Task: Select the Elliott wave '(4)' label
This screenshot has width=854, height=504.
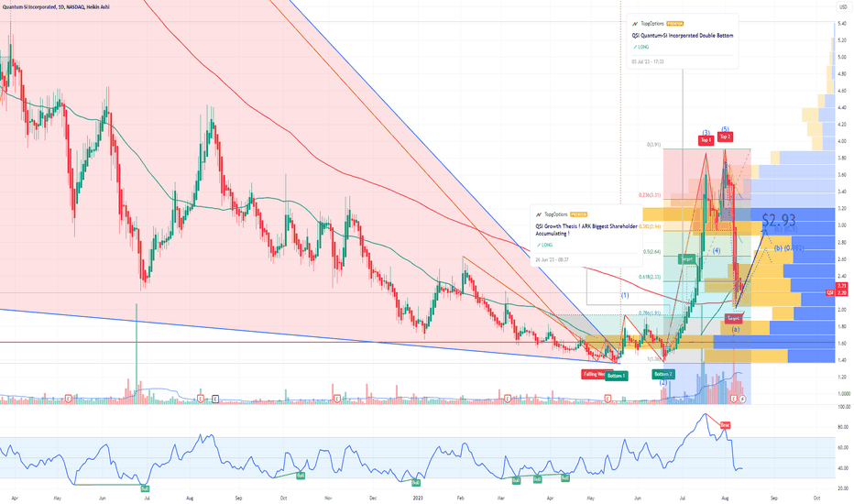Action: (x=717, y=251)
